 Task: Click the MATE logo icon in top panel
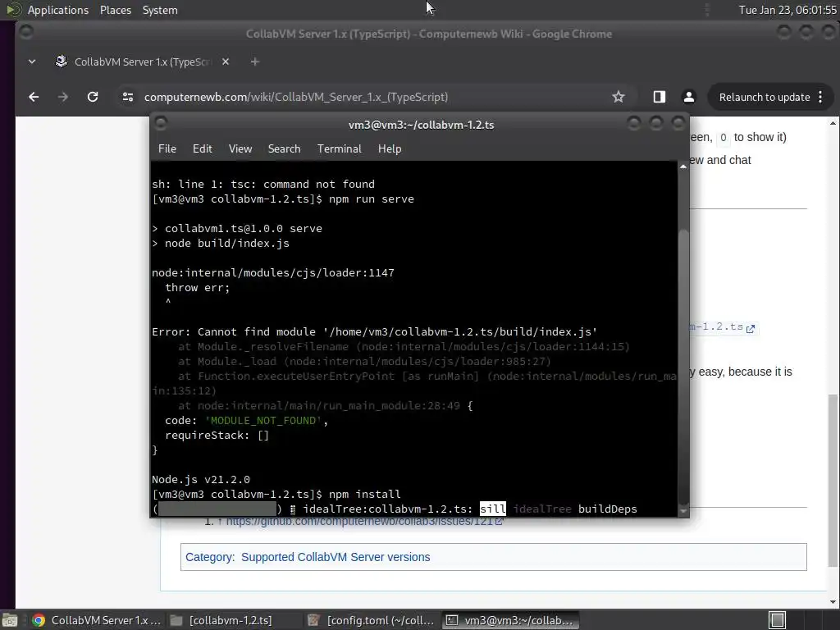(x=14, y=10)
